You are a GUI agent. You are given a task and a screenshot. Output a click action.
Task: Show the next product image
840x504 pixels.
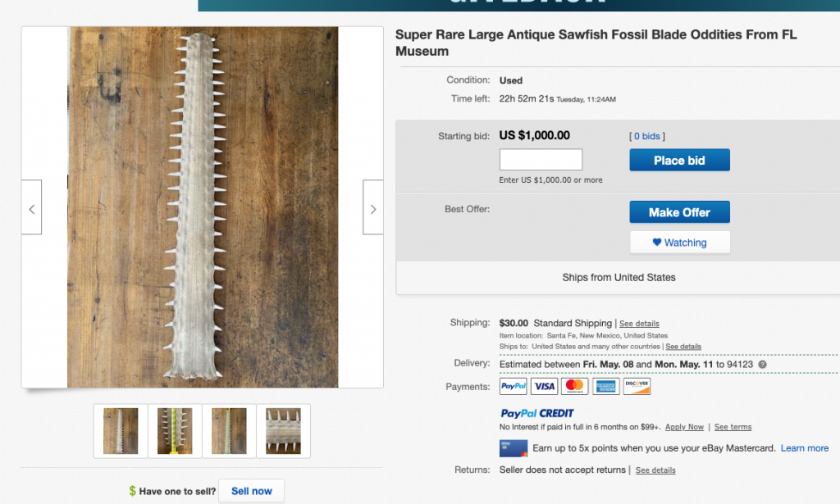373,207
